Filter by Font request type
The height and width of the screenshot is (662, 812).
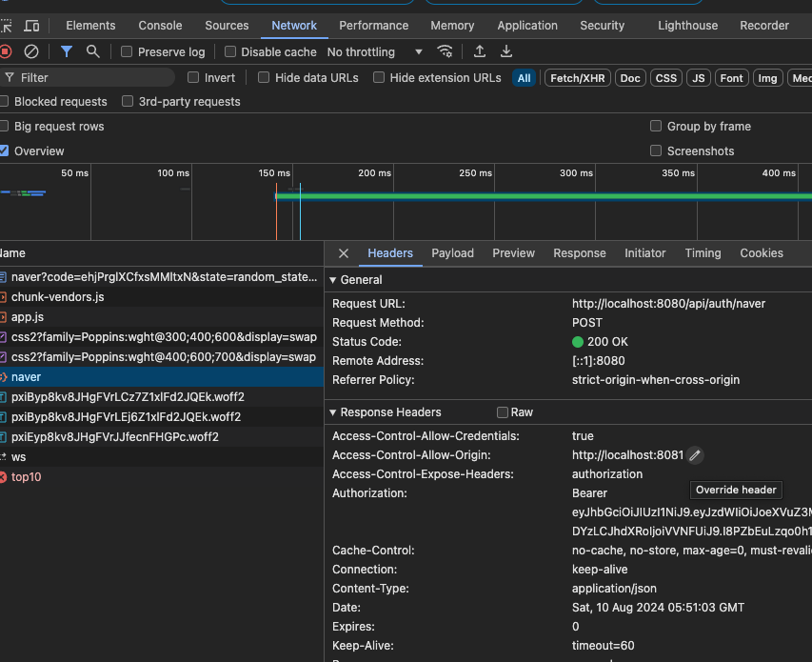click(731, 78)
